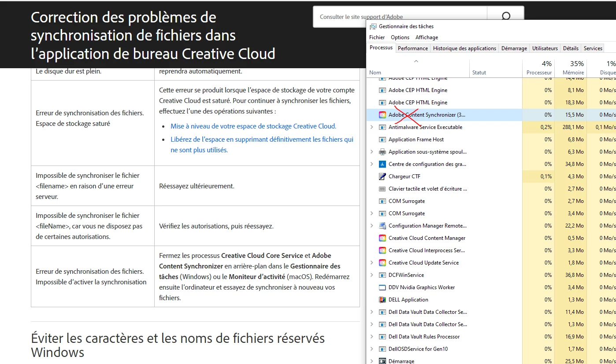This screenshot has width=616, height=364.
Task: Expand the Configuration Manager Remote process
Action: pyautogui.click(x=372, y=226)
